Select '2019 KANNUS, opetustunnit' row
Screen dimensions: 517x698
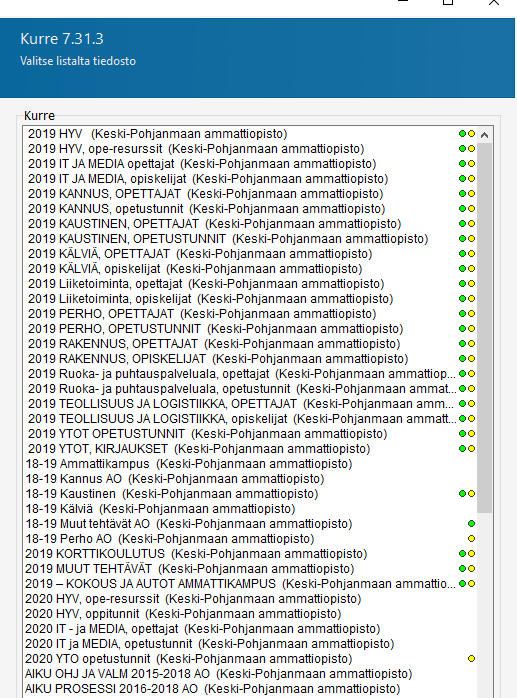click(250, 209)
